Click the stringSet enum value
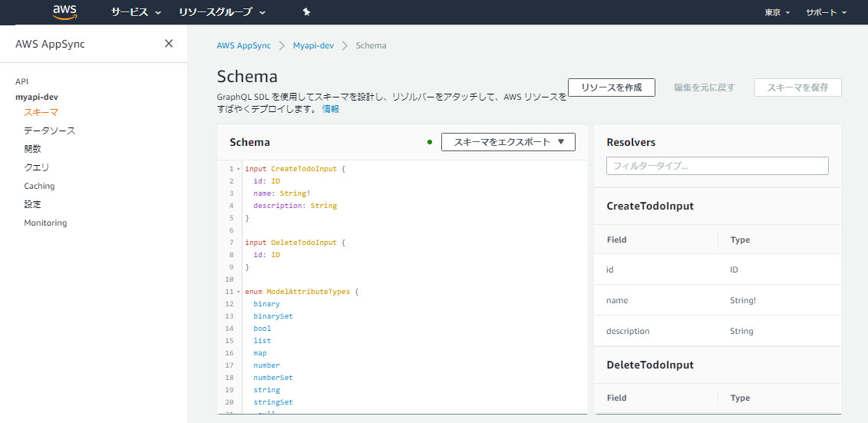 pyautogui.click(x=273, y=402)
